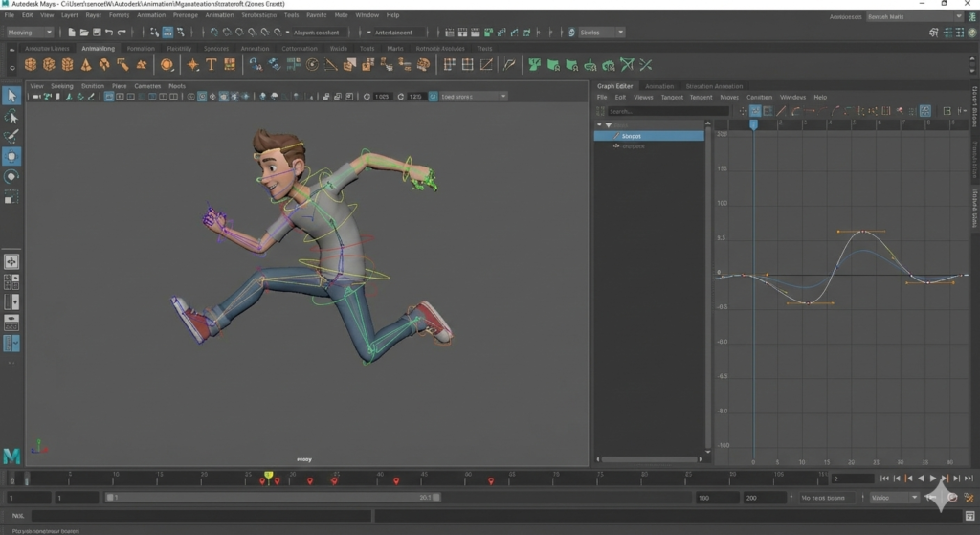This screenshot has width=980, height=535.
Task: Toggle the highlighted blue button in status line
Action: (167, 33)
